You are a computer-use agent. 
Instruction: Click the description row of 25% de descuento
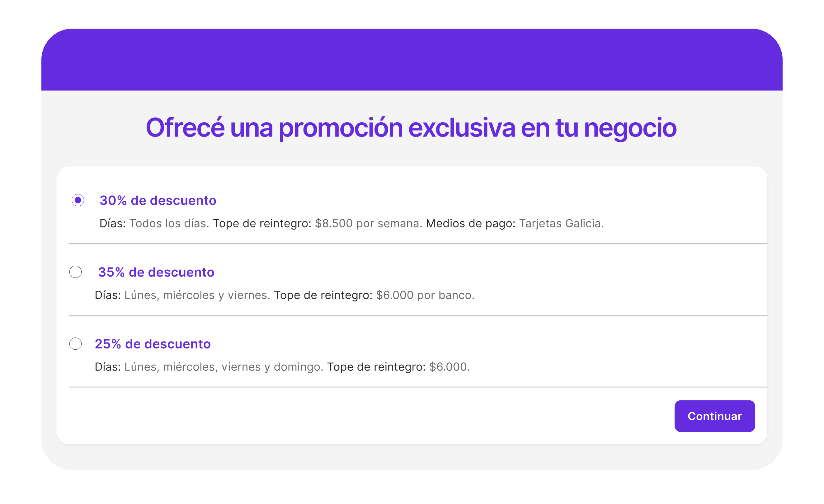coord(283,366)
